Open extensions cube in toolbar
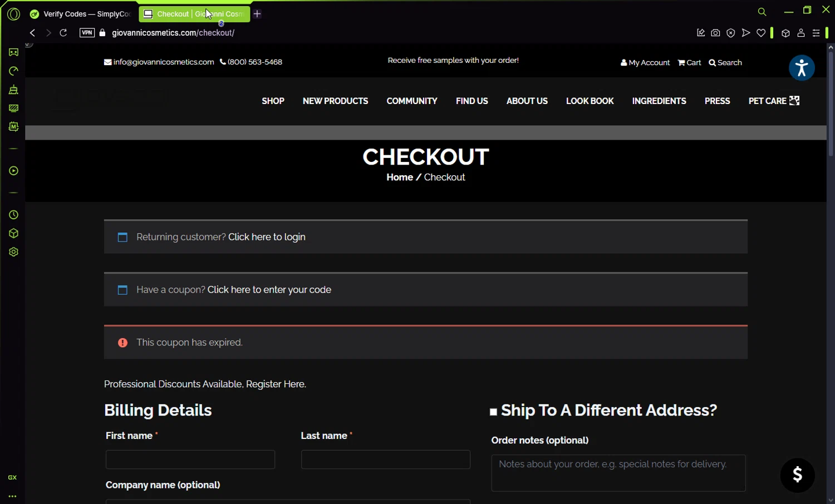835x504 pixels. pos(785,33)
